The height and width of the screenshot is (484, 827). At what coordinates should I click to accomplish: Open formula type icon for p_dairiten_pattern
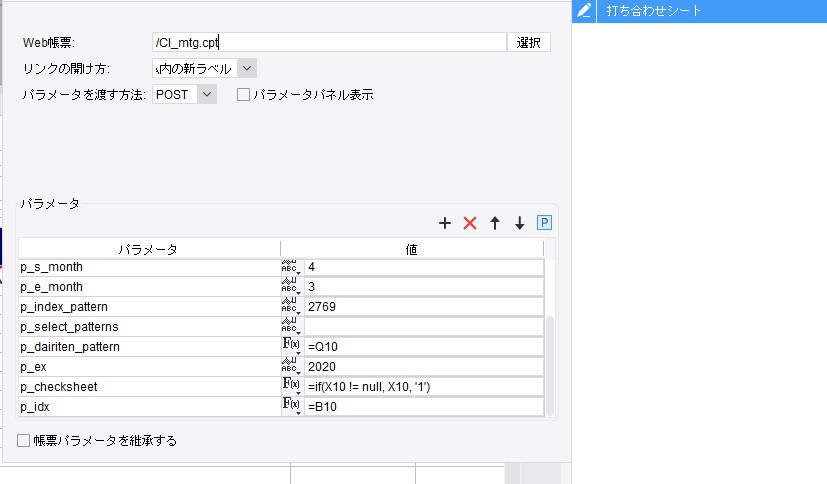pyautogui.click(x=291, y=346)
